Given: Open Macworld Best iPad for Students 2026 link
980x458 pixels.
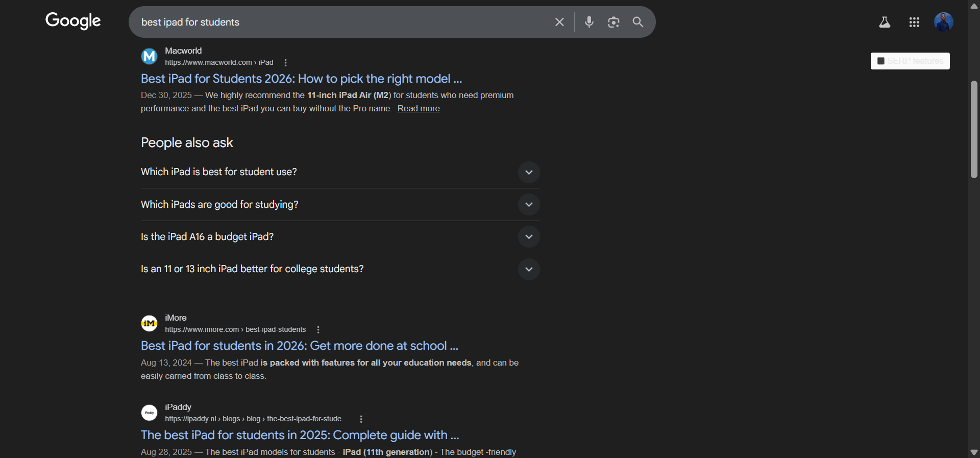Looking at the screenshot, I should (301, 79).
